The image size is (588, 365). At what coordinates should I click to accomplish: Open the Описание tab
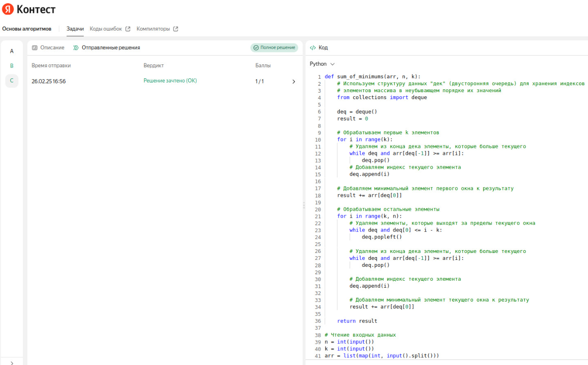pyautogui.click(x=52, y=48)
